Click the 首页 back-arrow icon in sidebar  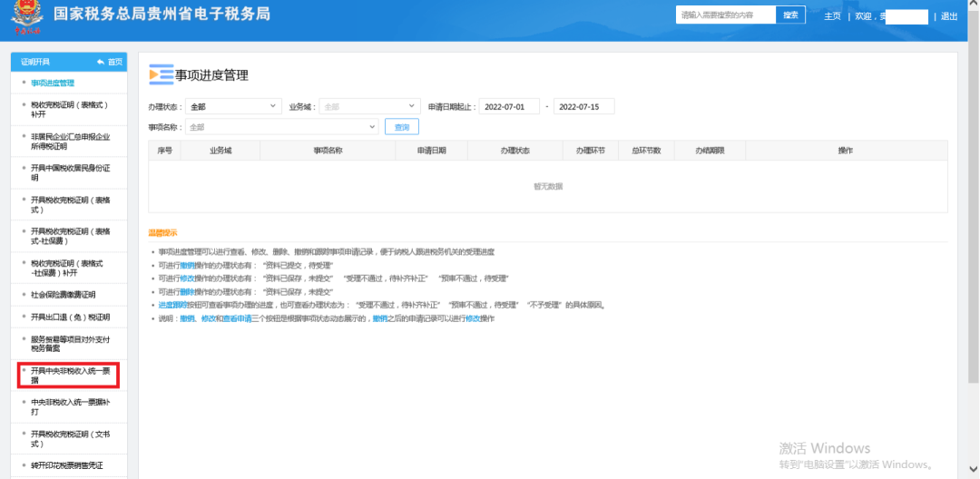101,62
